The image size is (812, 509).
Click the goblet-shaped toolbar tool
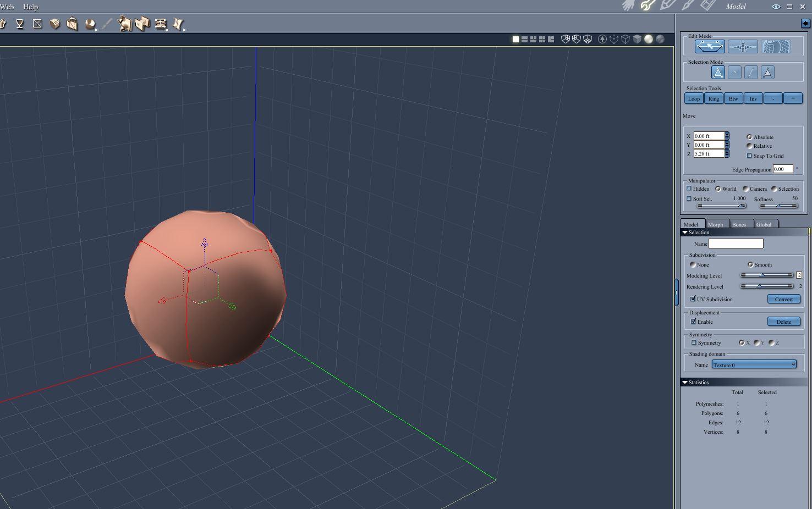click(x=20, y=24)
